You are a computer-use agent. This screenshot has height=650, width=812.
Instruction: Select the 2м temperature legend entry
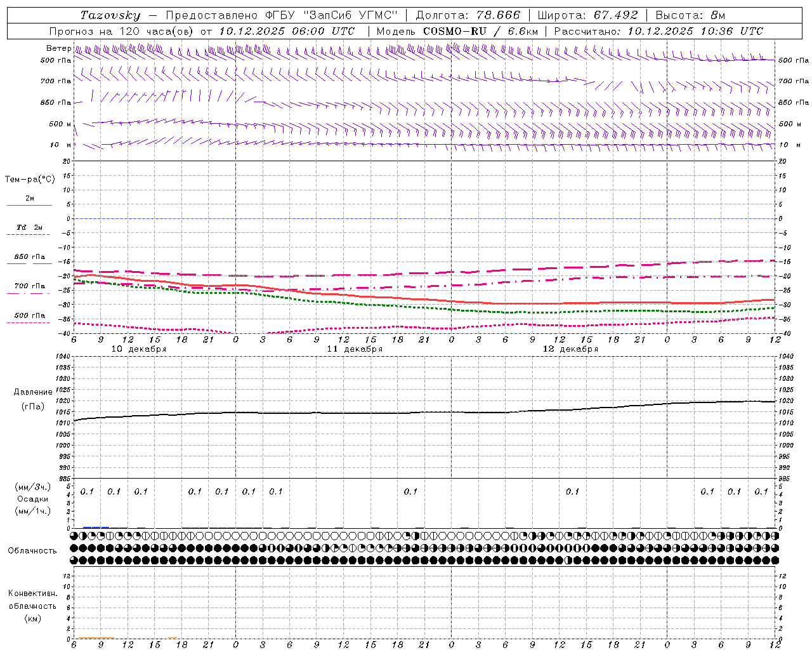click(x=30, y=199)
